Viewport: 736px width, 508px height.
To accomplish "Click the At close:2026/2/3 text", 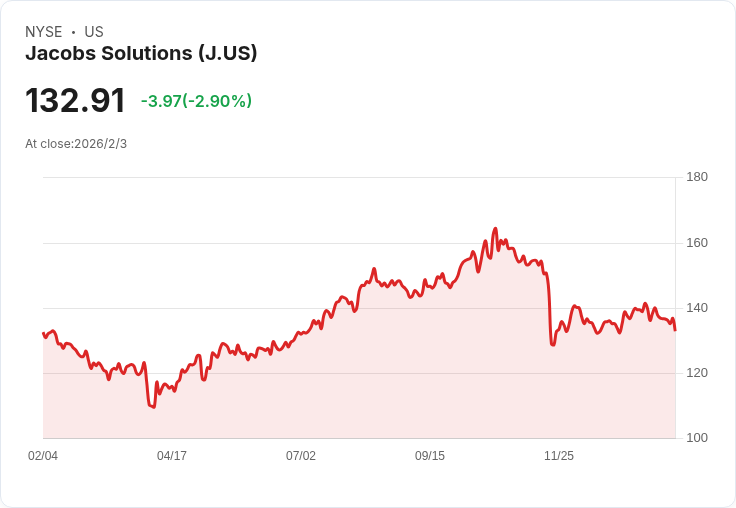I will click(x=76, y=144).
